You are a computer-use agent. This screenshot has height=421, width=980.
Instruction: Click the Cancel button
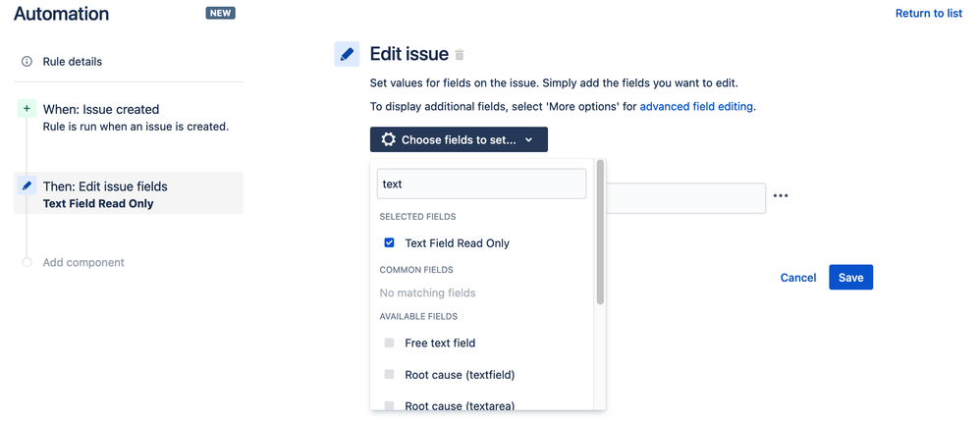pyautogui.click(x=798, y=278)
